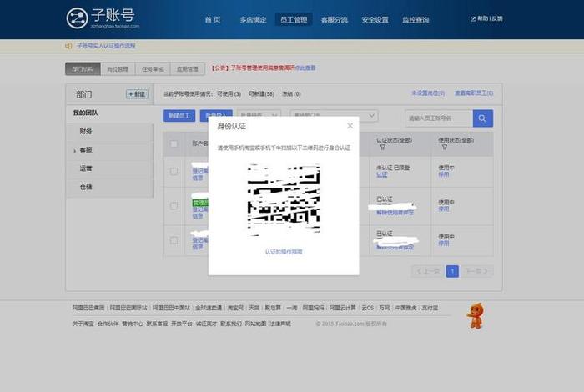Open 员工管理 in the top navigation
Image resolution: width=584 pixels, height=392 pixels.
(294, 20)
